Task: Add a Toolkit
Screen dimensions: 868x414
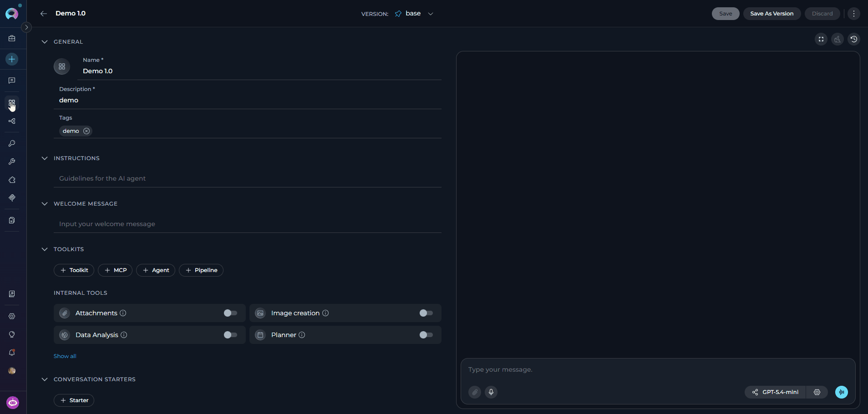Action: click(74, 270)
